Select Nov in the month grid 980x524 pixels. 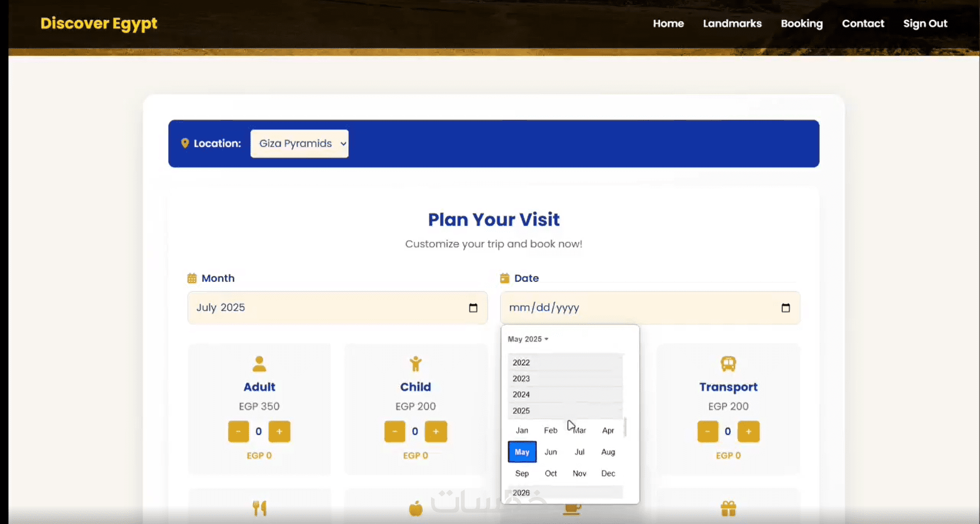point(580,473)
